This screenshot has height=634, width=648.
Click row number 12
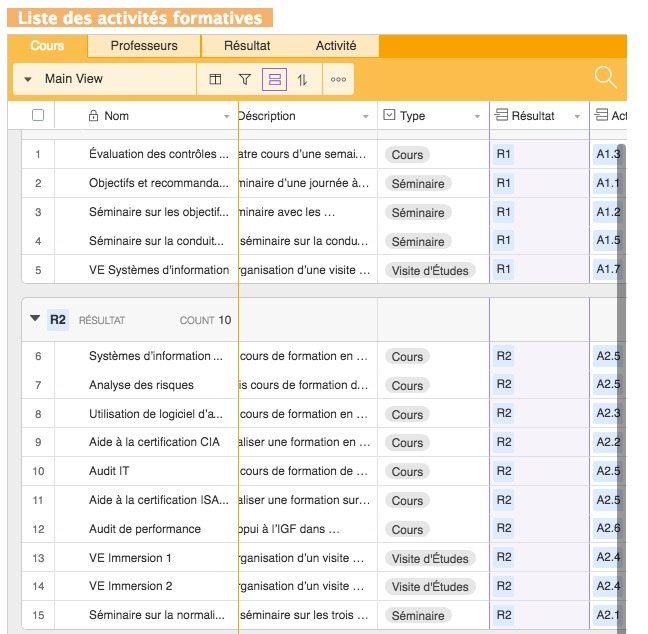click(x=38, y=529)
